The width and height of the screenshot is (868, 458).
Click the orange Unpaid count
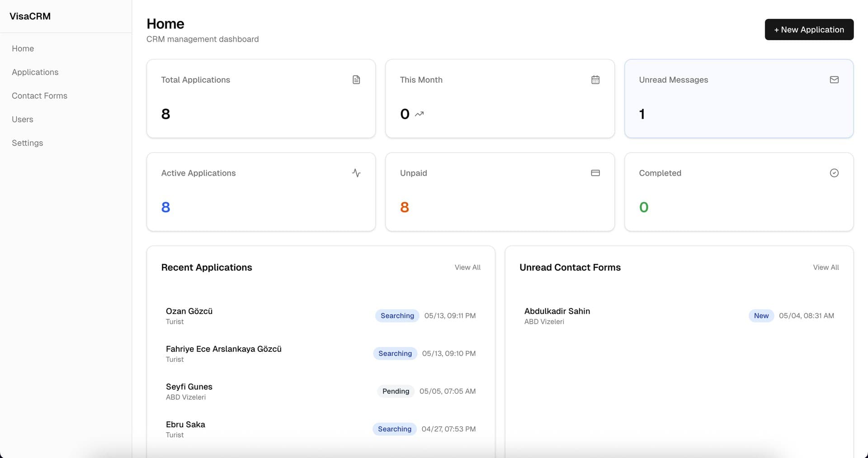(x=404, y=207)
